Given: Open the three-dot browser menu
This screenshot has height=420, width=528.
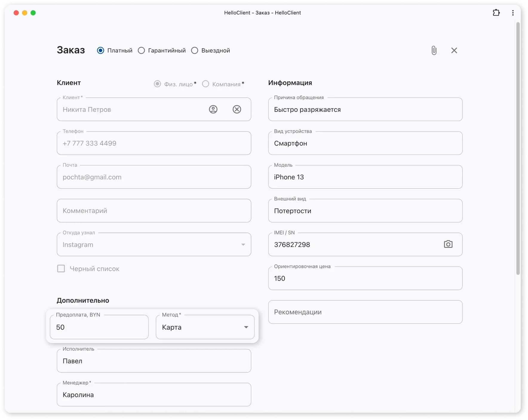Looking at the screenshot, I should click(513, 13).
